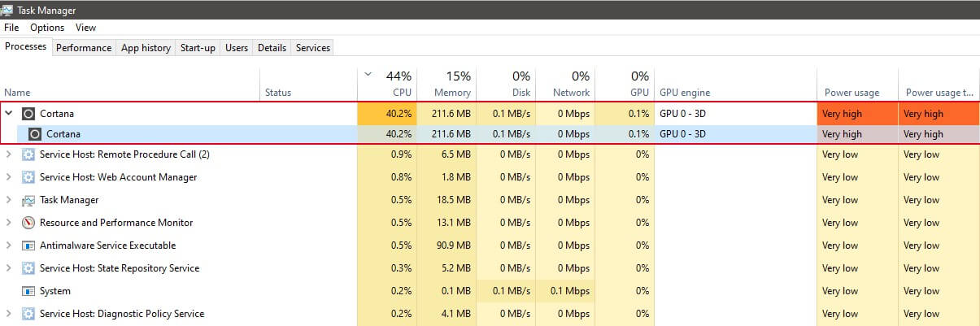Click the System process icon
The image size is (980, 326).
pyautogui.click(x=28, y=291)
